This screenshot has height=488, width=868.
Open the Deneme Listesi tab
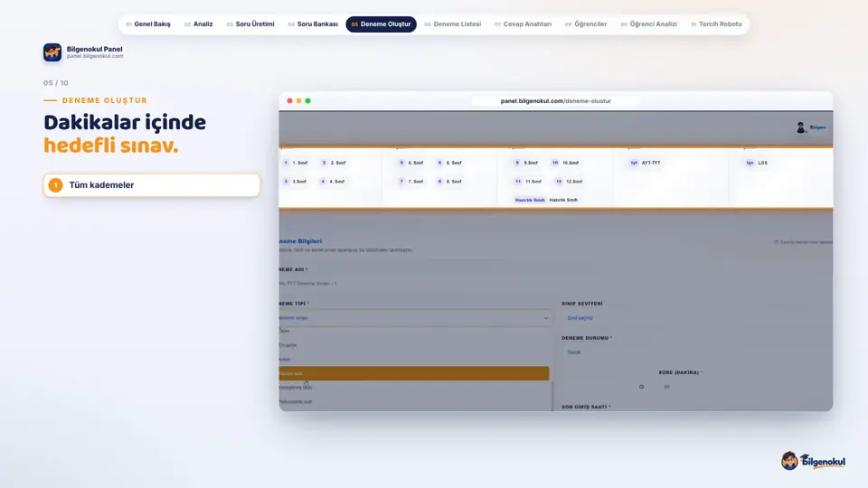coord(452,24)
